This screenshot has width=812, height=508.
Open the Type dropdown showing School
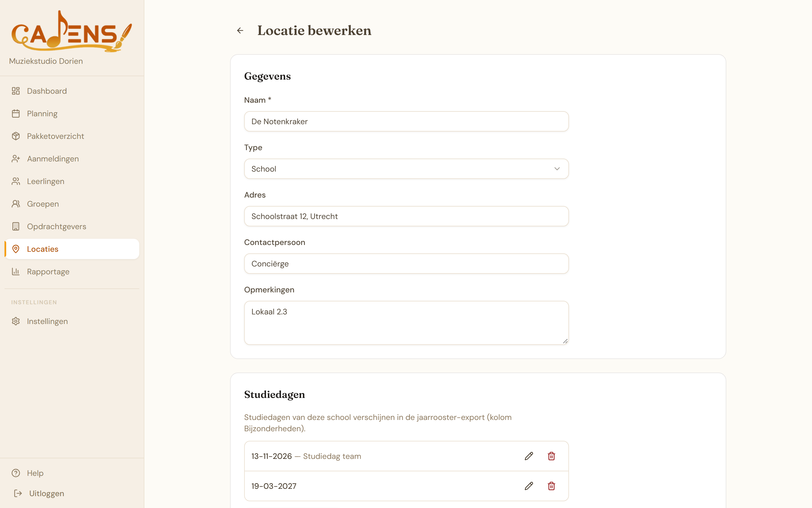[x=406, y=169]
